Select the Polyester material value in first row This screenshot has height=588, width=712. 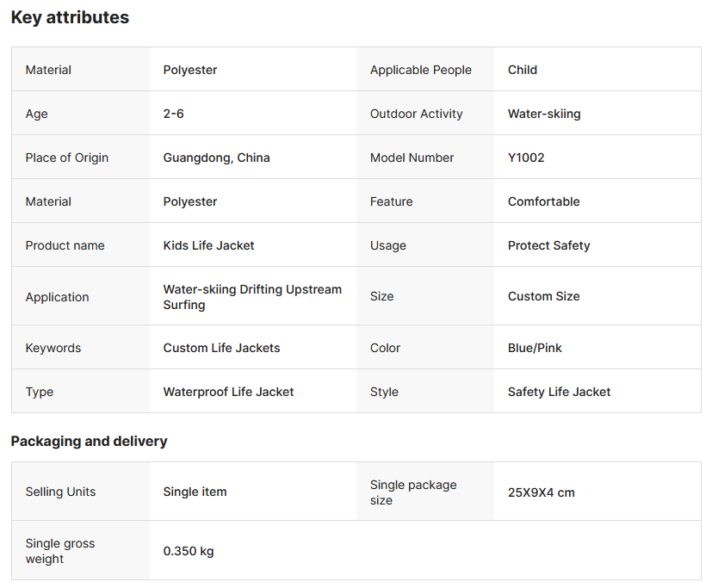(x=190, y=70)
